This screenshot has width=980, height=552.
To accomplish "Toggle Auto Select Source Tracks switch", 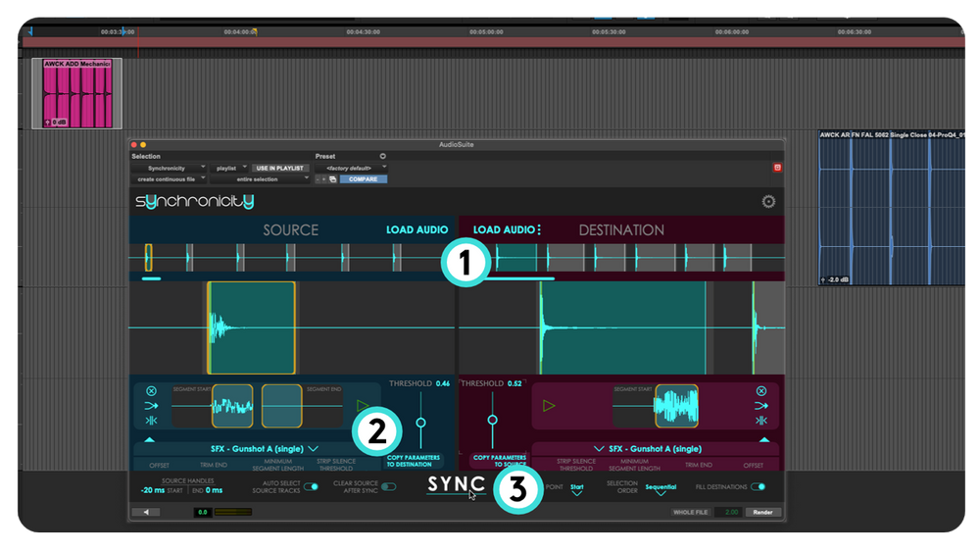I will pyautogui.click(x=311, y=487).
